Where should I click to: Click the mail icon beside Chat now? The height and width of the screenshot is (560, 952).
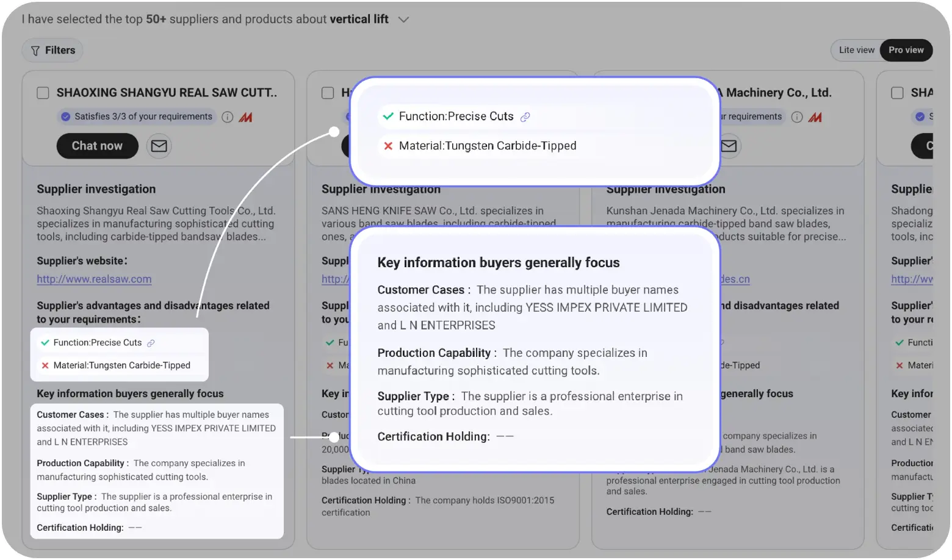[159, 146]
